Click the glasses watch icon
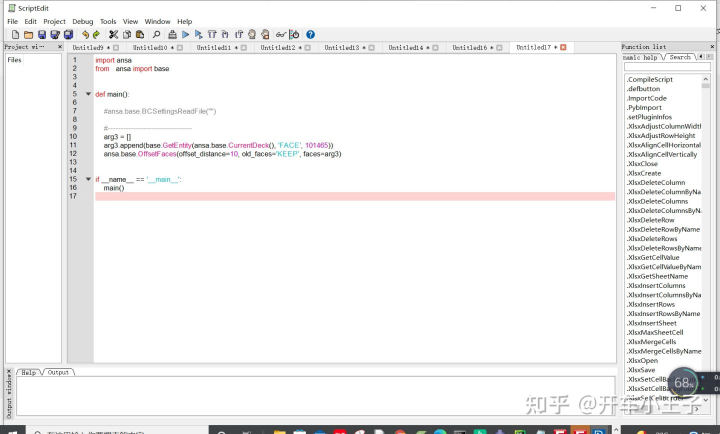 click(281, 34)
